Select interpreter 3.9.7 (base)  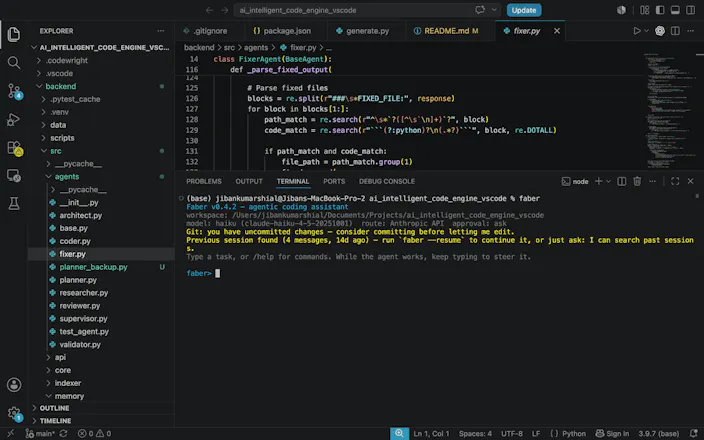[659, 434]
